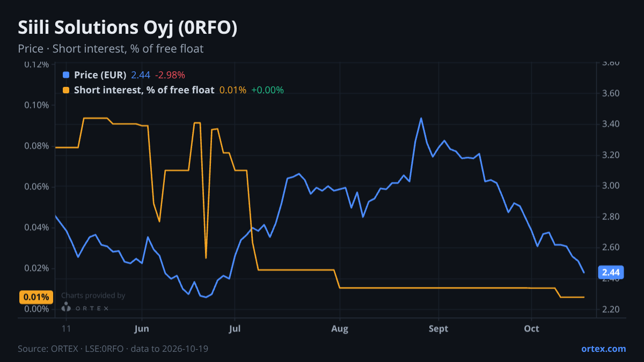Click the blue 2.44 price axis badge

click(x=611, y=273)
